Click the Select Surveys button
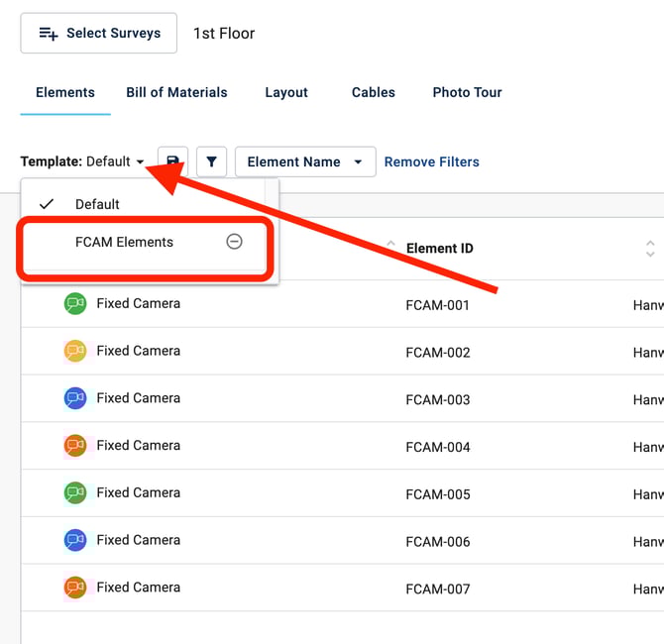Image resolution: width=664 pixels, height=644 pixels. tap(99, 33)
